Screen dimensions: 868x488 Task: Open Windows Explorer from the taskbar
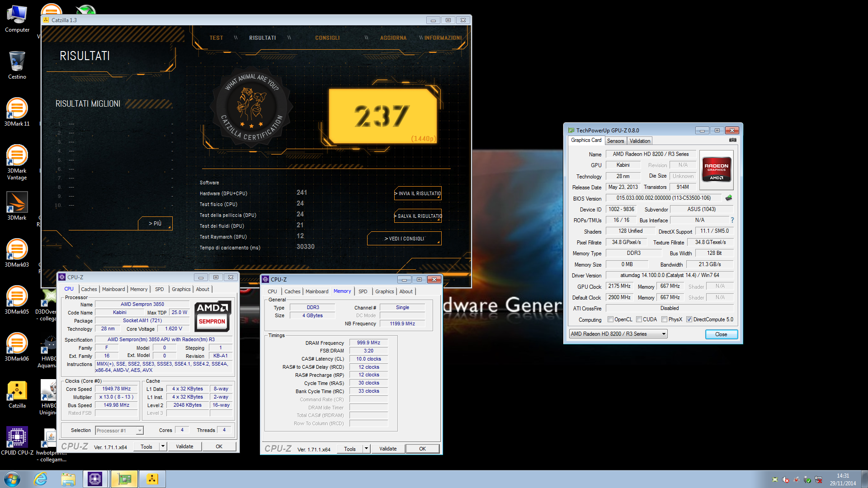68,479
